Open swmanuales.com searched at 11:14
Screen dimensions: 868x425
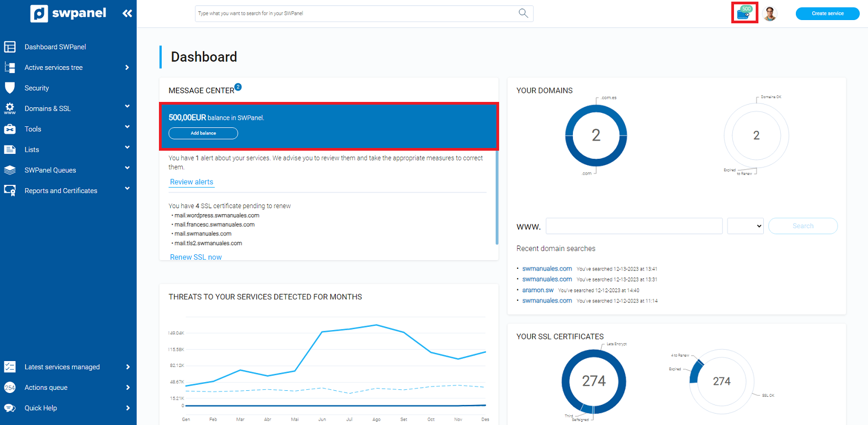(x=547, y=300)
